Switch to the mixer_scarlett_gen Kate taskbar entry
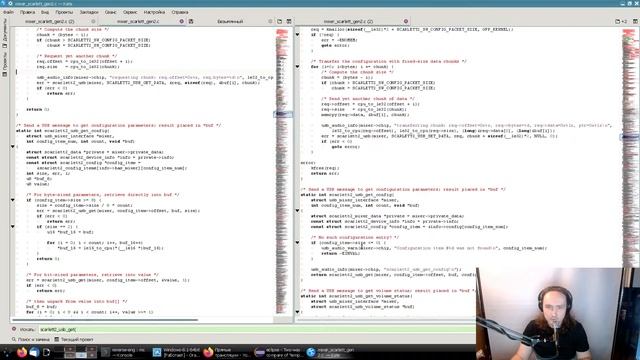Screen dimensions: 640x360 click(x=331, y=352)
